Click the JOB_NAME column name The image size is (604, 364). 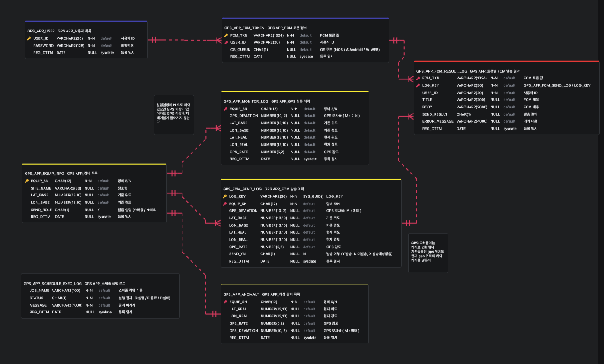pyautogui.click(x=39, y=291)
